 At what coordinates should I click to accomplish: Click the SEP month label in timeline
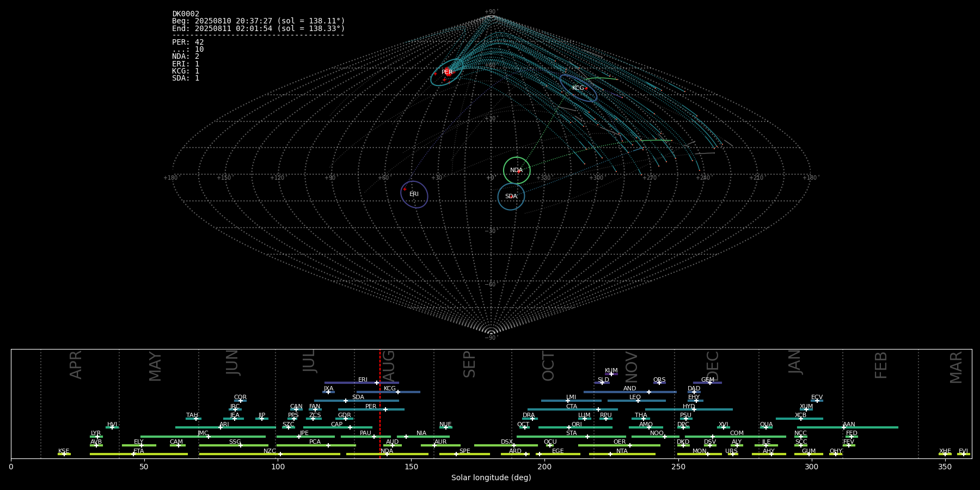point(469,364)
